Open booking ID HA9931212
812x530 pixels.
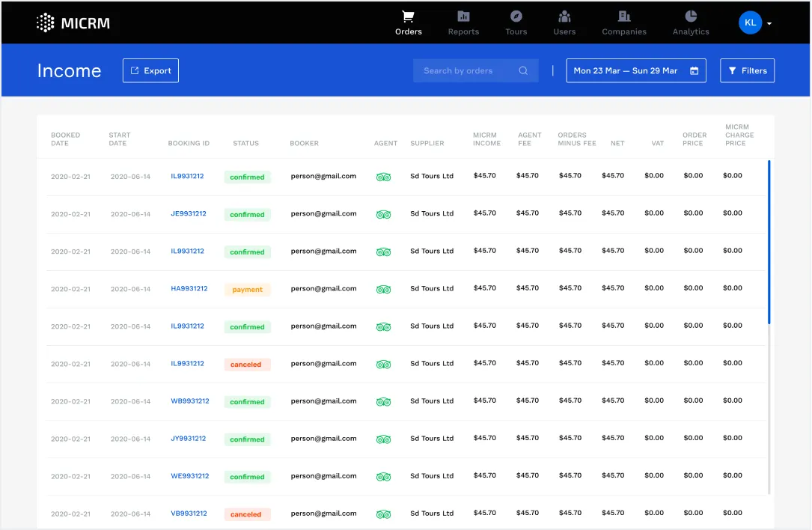(x=189, y=288)
